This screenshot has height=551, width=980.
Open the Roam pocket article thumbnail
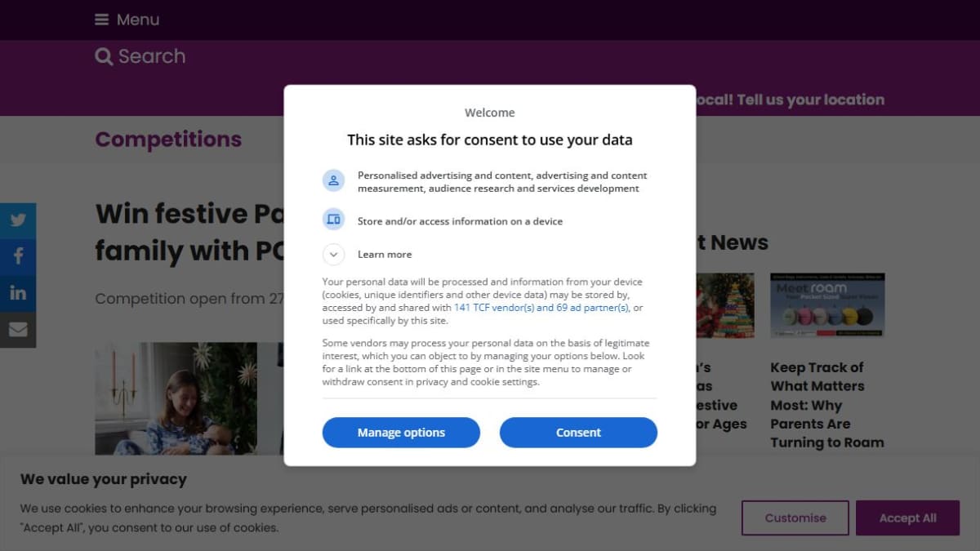(827, 305)
